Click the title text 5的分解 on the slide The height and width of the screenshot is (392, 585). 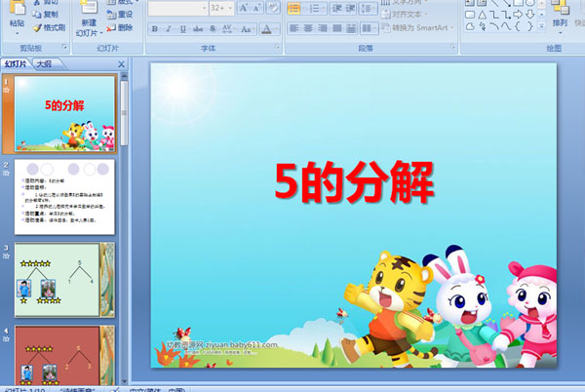(354, 180)
